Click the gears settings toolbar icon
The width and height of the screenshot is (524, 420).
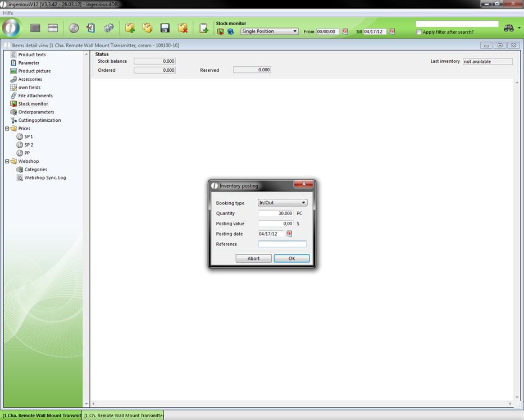pos(109,28)
